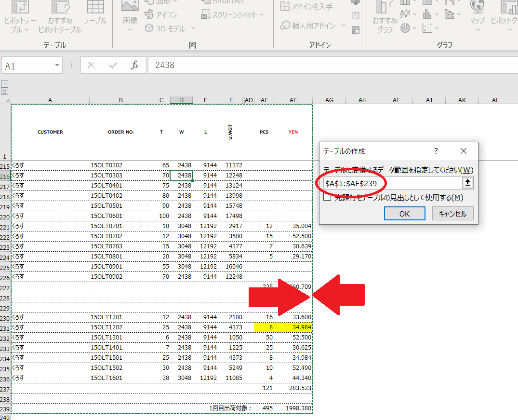518x420 pixels.
Task: Click the Name Box showing A1
Action: coord(28,66)
